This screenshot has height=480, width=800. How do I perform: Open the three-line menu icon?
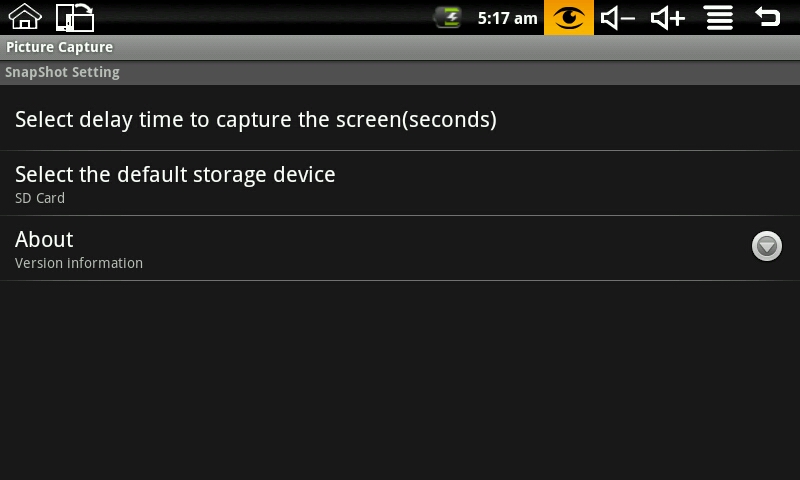718,17
